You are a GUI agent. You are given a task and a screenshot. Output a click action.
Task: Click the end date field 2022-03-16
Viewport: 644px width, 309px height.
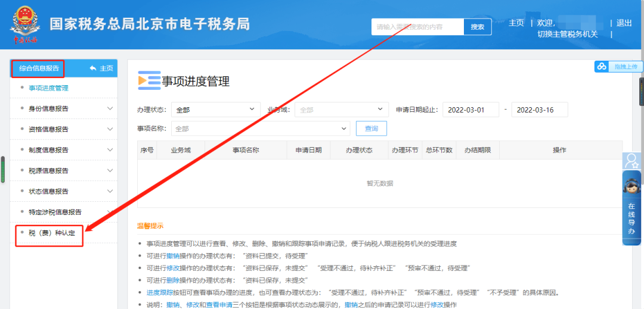pos(540,110)
